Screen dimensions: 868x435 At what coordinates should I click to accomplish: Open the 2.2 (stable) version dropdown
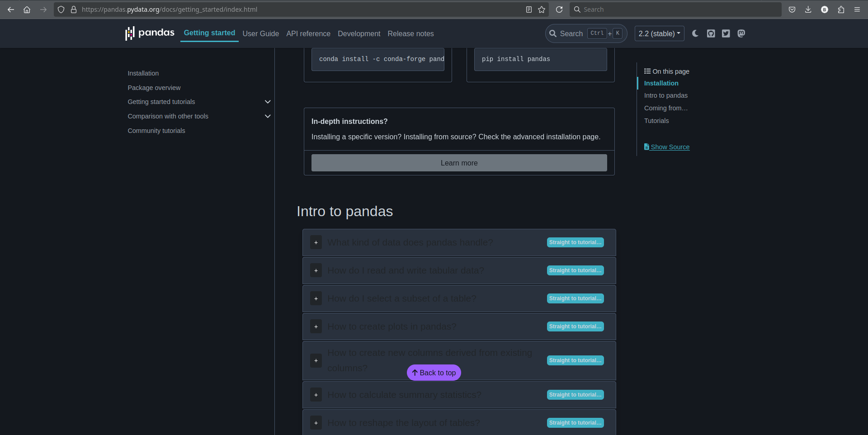point(660,33)
